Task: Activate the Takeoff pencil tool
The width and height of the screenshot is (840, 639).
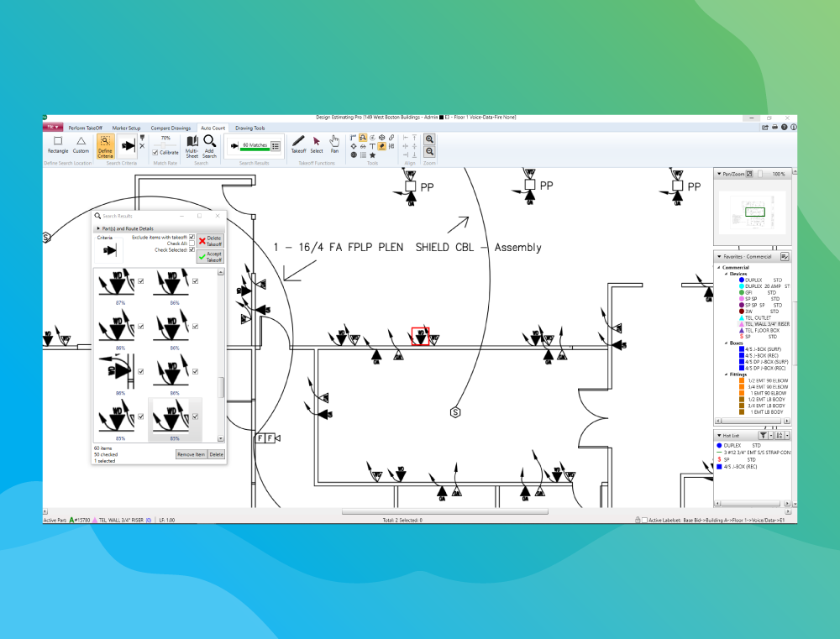Action: click(298, 144)
